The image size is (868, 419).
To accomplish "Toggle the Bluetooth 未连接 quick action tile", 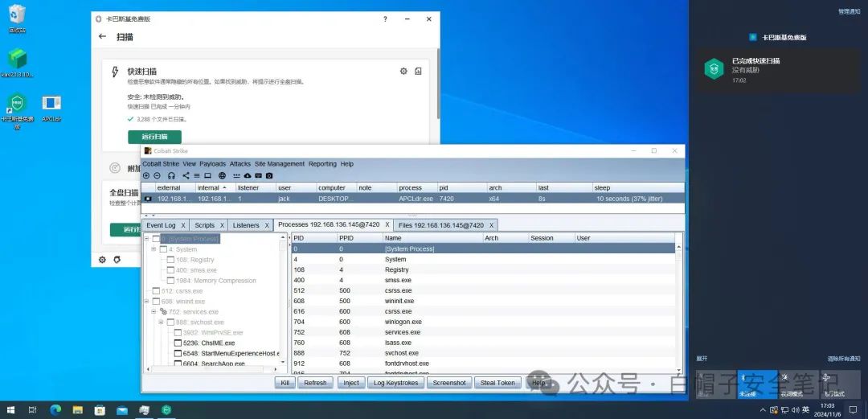I will point(757,384).
